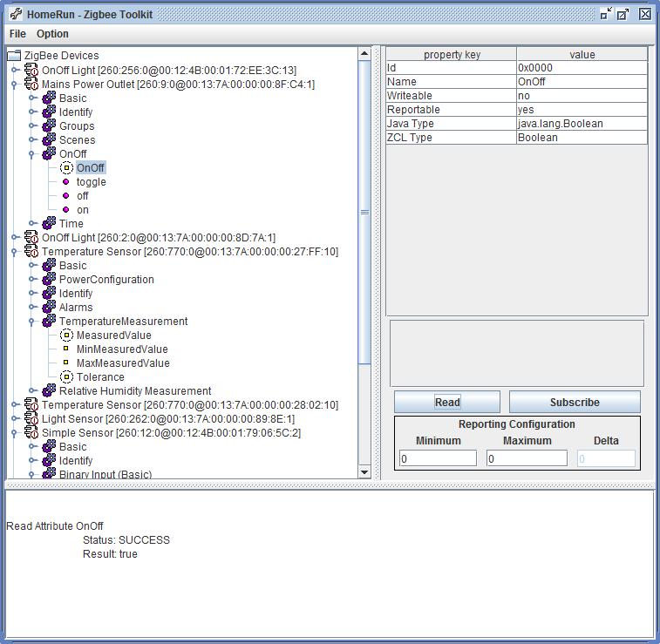Click Relative Humidity Measurement gear icon
This screenshot has height=644, width=660.
click(x=49, y=390)
